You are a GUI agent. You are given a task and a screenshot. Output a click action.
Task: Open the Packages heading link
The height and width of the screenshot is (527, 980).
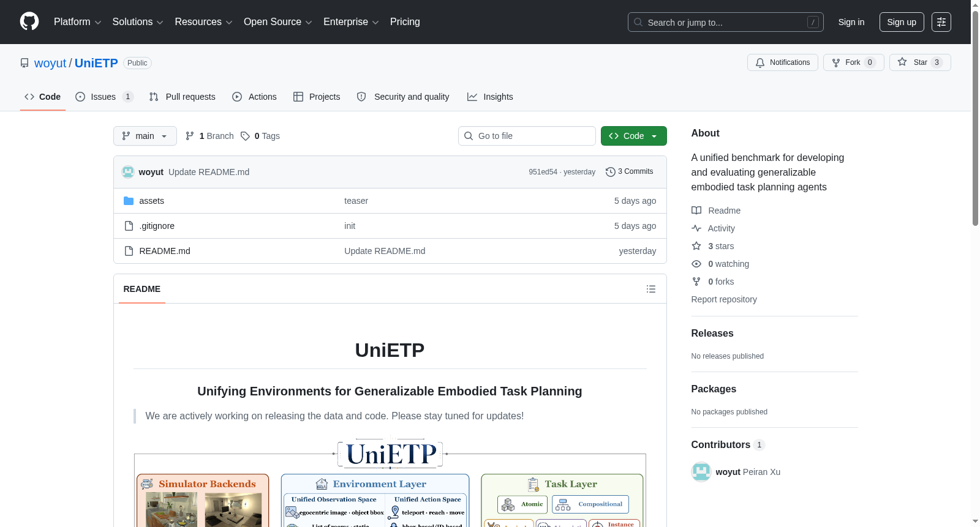(714, 389)
